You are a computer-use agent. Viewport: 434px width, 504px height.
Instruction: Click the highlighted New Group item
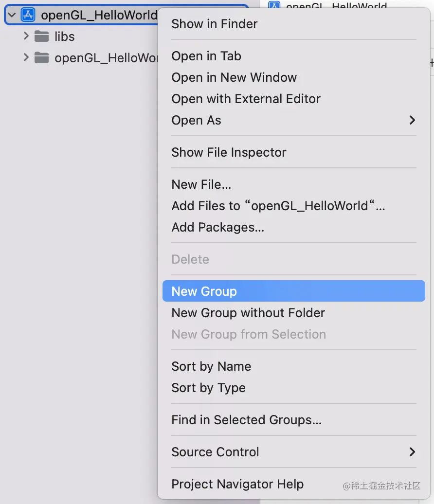click(x=294, y=291)
